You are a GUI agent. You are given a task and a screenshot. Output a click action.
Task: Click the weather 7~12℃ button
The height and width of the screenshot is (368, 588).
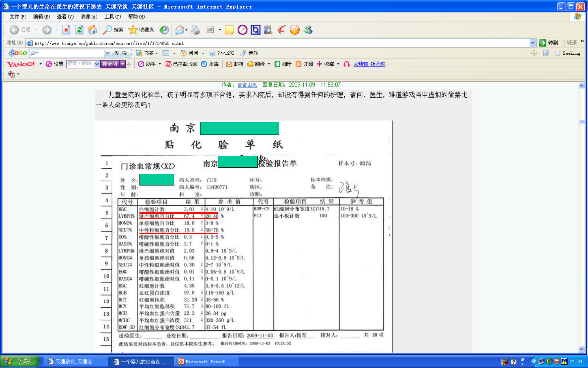point(222,53)
